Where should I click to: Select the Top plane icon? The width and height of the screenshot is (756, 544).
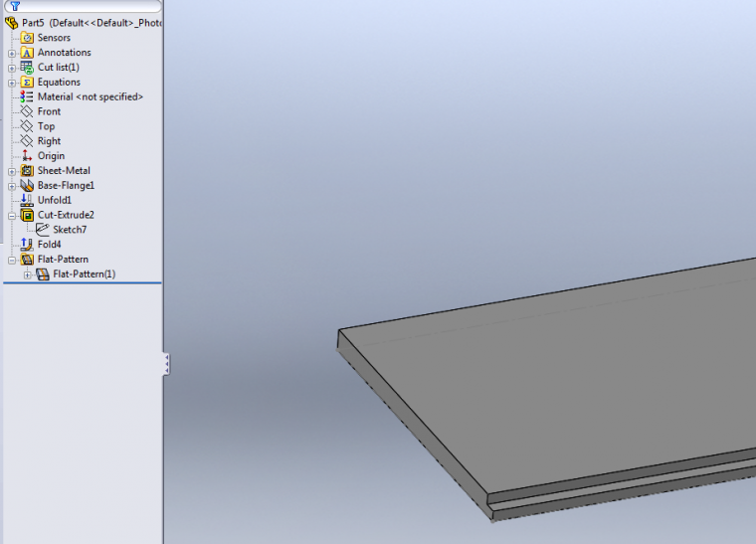coord(27,126)
